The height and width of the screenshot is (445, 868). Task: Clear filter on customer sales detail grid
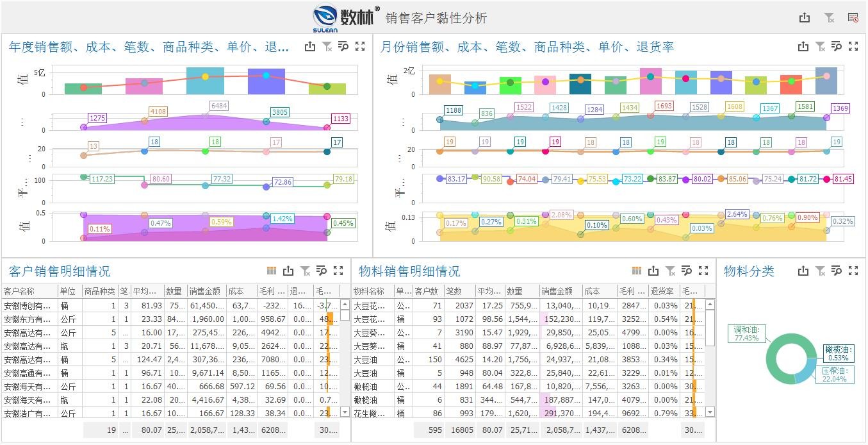(x=306, y=271)
